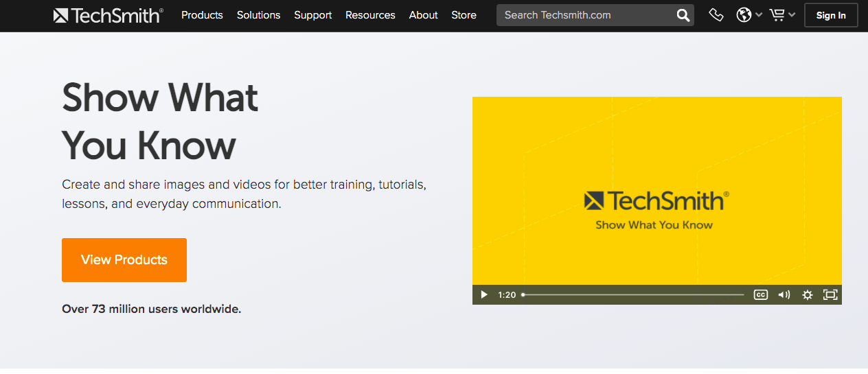The width and height of the screenshot is (868, 374).
Task: Click the 'Create and share images' paragraph
Action: click(x=244, y=194)
